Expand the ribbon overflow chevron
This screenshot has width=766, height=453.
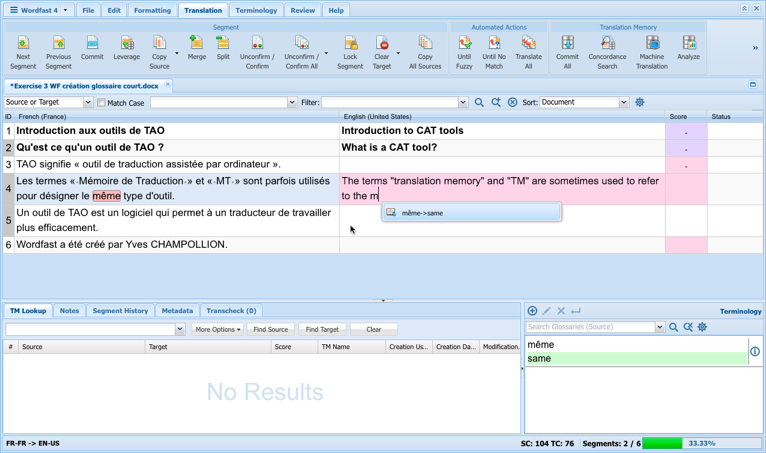[755, 47]
